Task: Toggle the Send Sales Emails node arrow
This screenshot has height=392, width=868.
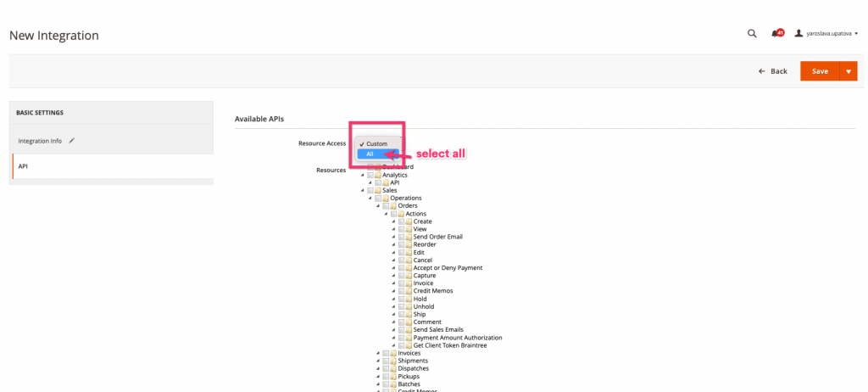Action: [393, 330]
